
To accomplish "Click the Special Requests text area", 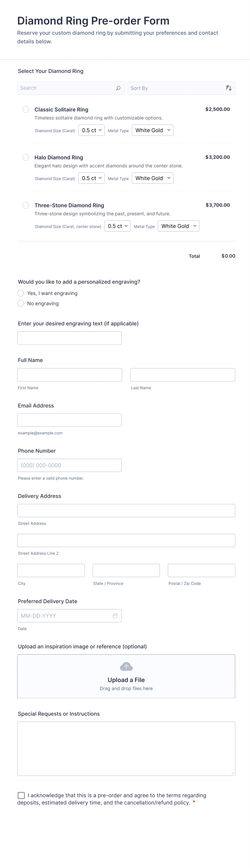I will (x=126, y=748).
